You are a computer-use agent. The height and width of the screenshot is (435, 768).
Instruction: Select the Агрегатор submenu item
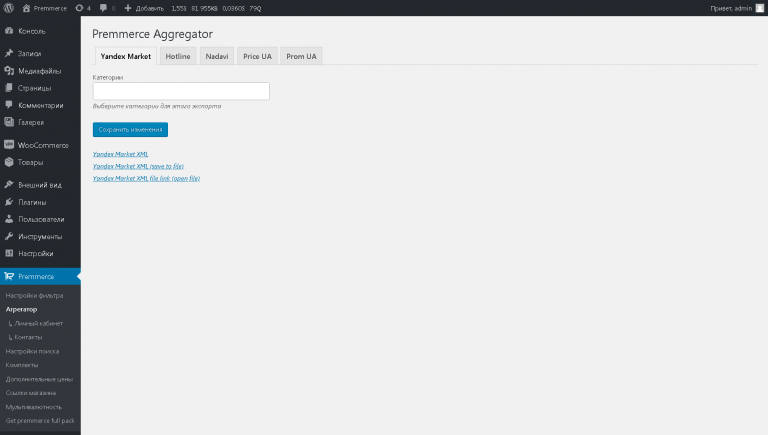point(21,309)
